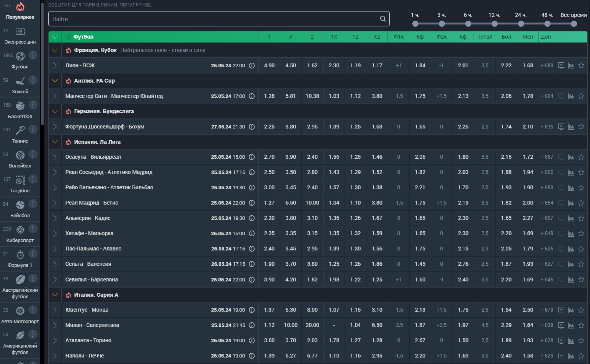Open Лас-Пальмас - Алавес match link
Screen dimensions: 590x364
[93, 249]
